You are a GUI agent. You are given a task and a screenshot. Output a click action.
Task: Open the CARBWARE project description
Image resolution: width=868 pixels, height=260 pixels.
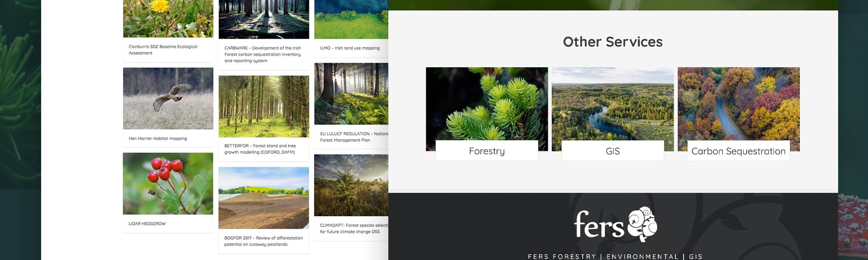click(263, 54)
